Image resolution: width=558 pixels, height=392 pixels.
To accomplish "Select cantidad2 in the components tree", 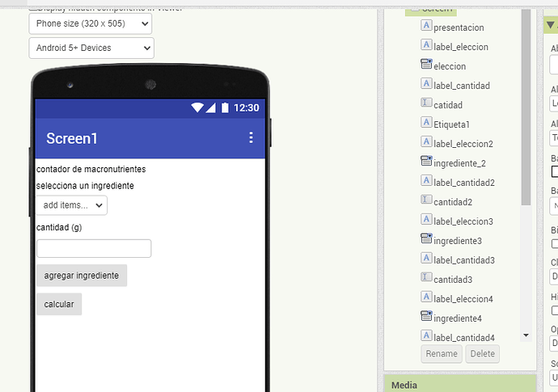I will coord(453,202).
